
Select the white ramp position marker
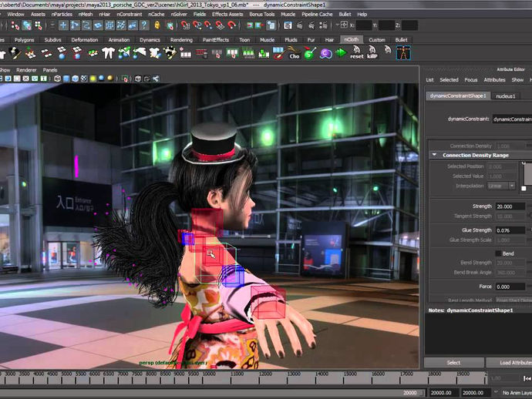click(x=524, y=188)
